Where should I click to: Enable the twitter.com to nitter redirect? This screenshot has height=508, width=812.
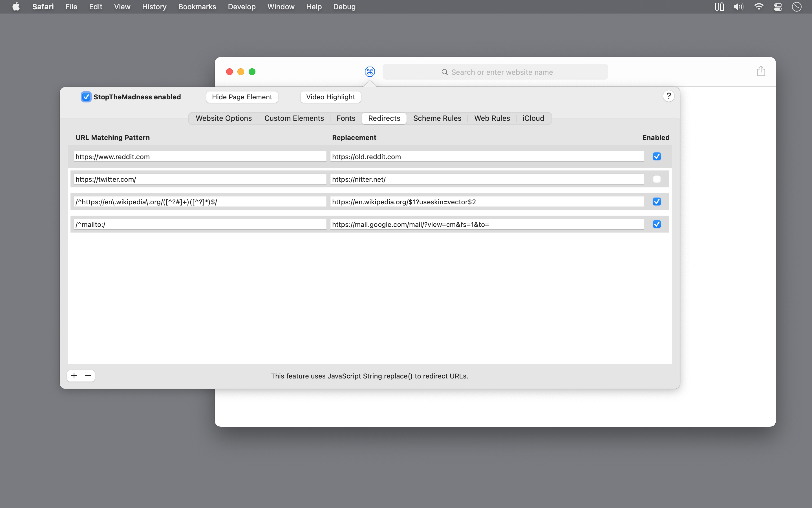(x=657, y=179)
